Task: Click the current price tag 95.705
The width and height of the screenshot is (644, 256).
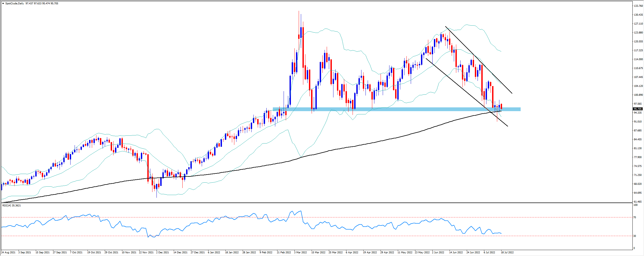Action: [x=638, y=109]
